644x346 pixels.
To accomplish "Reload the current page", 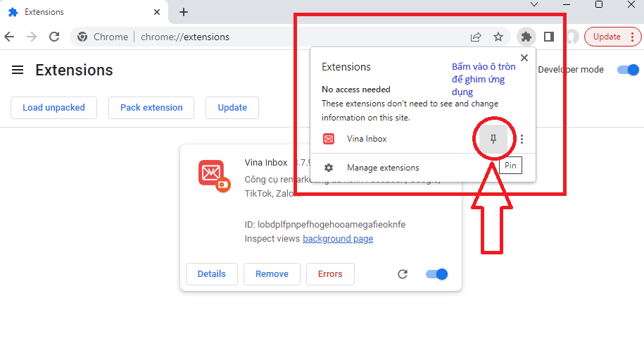I will [54, 37].
